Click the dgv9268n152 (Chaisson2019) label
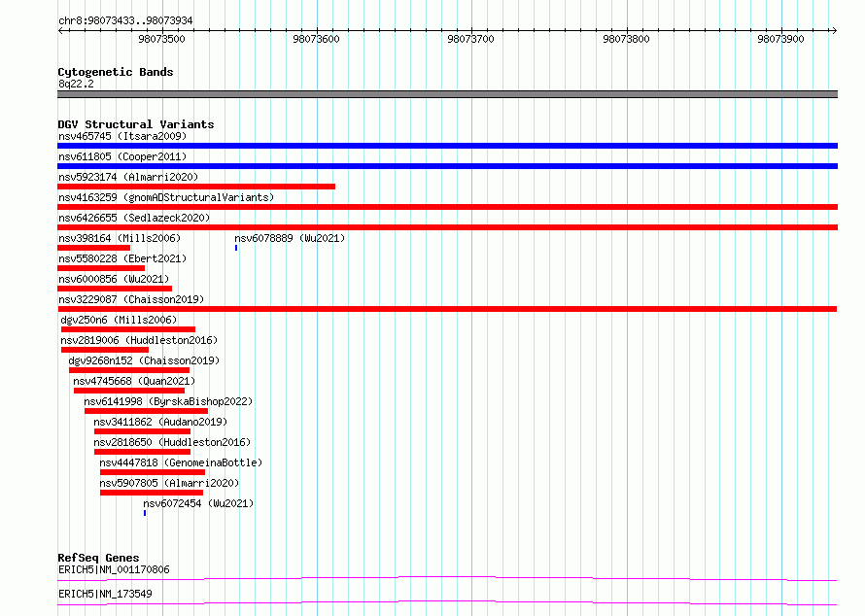The image size is (865, 616). (144, 360)
